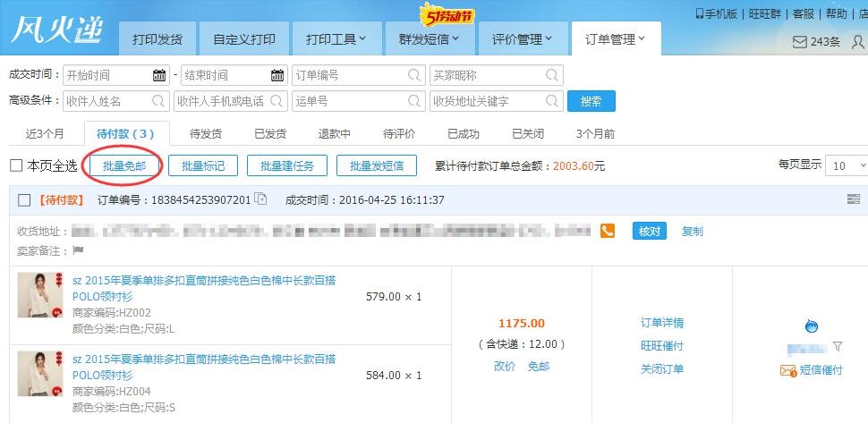
Task: Open the 每页显示 count dropdown
Action: (847, 165)
